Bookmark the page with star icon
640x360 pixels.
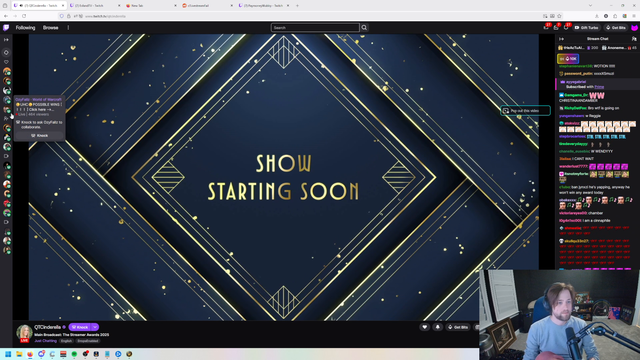click(559, 16)
